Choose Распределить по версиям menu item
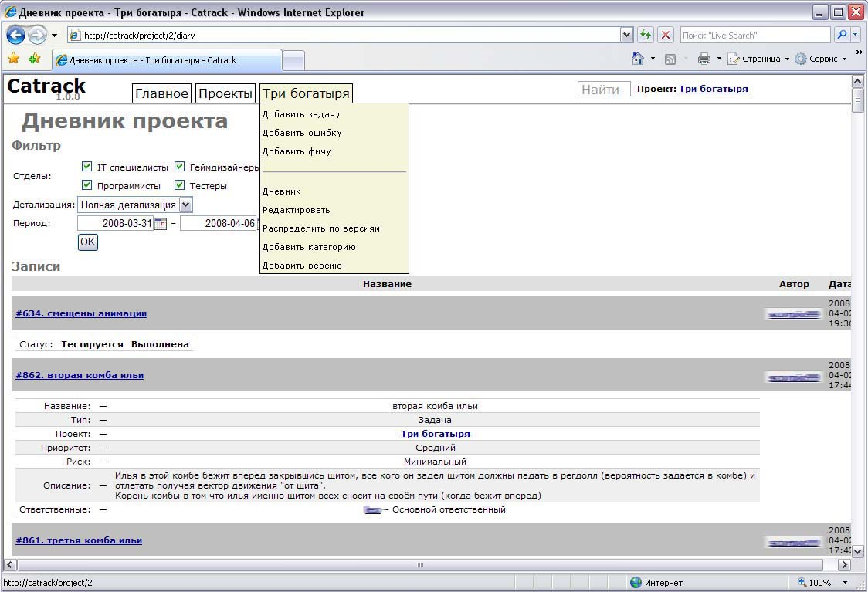868x592 pixels. pos(321,228)
